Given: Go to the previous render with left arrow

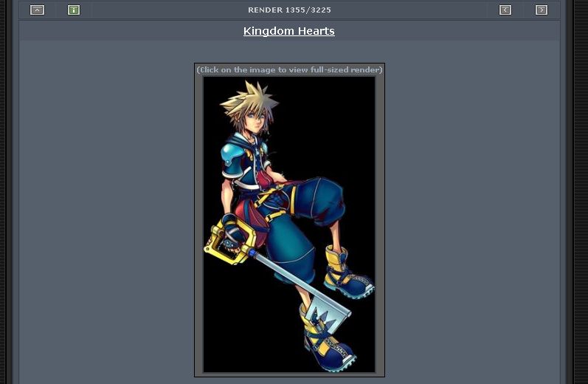Looking at the screenshot, I should (x=505, y=10).
